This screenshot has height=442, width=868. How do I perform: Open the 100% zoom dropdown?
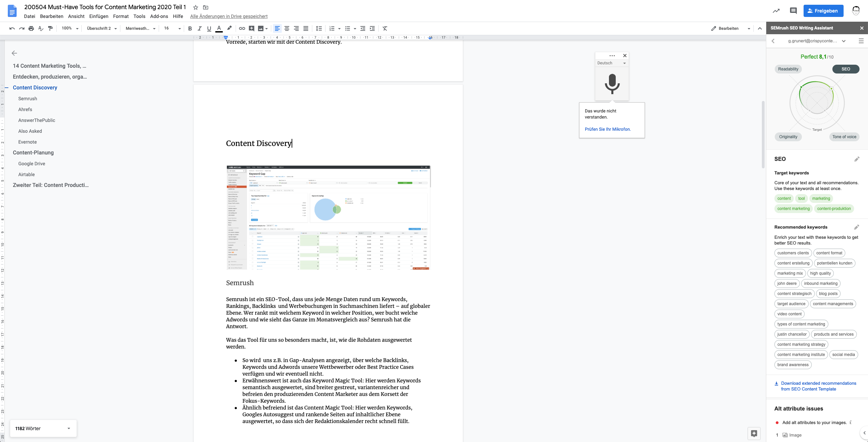pyautogui.click(x=70, y=28)
